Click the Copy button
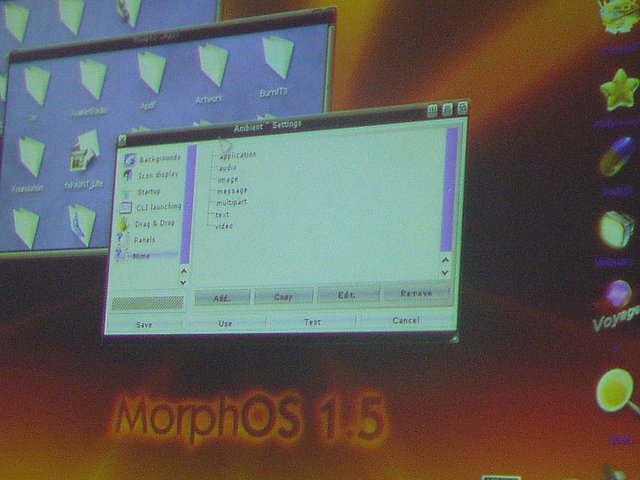640x480 pixels. 284,296
